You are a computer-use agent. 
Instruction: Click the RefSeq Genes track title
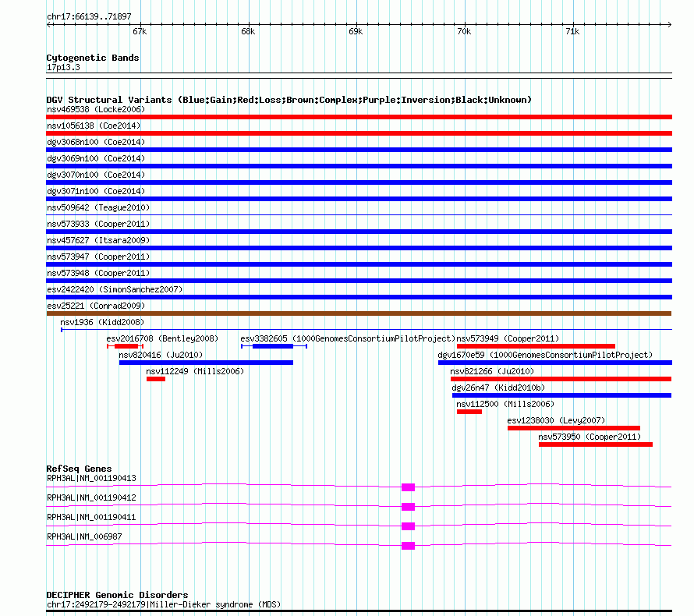tap(79, 468)
